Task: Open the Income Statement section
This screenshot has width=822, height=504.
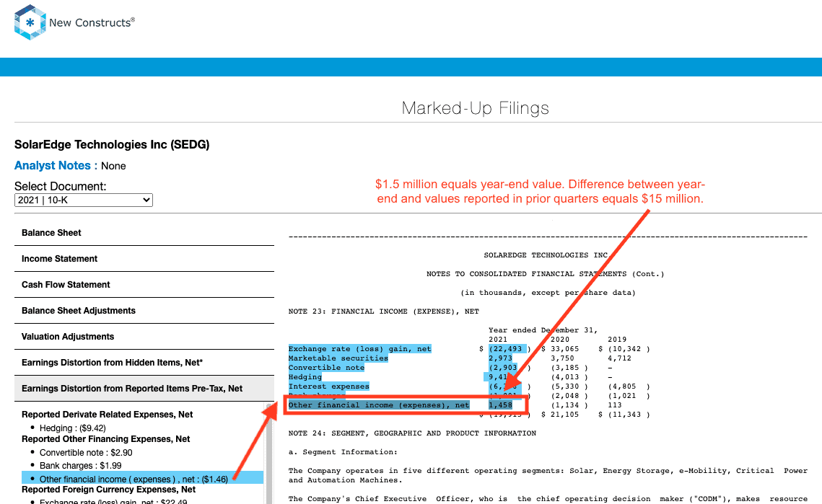Action: click(144, 259)
